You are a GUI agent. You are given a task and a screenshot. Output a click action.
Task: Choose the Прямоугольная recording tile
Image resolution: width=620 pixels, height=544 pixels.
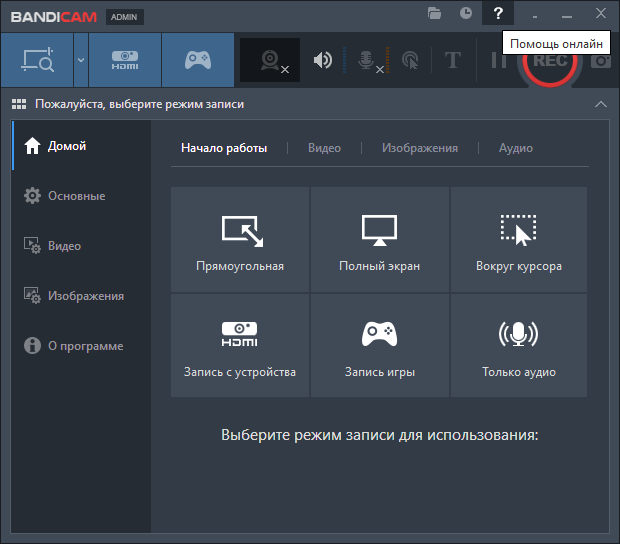pyautogui.click(x=240, y=240)
